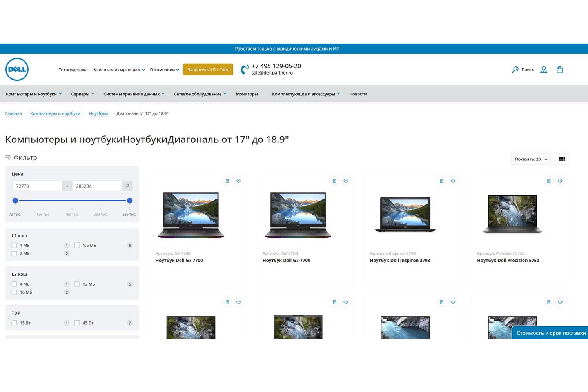Go to Новости in navigation bar

pos(358,94)
